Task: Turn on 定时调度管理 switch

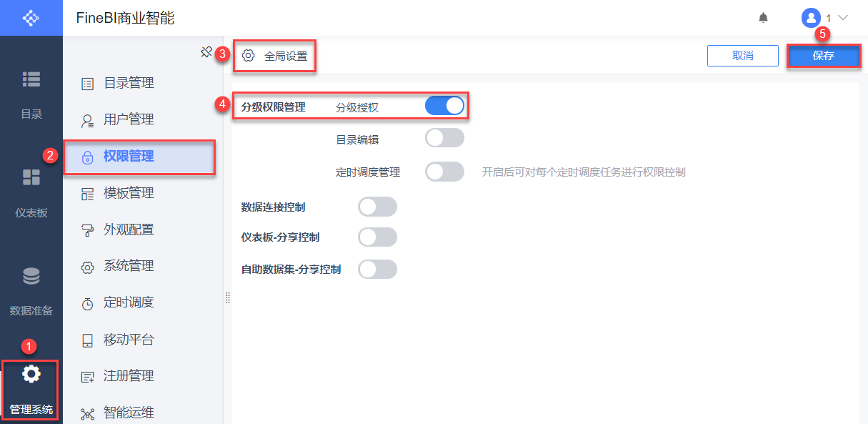Action: pos(444,172)
